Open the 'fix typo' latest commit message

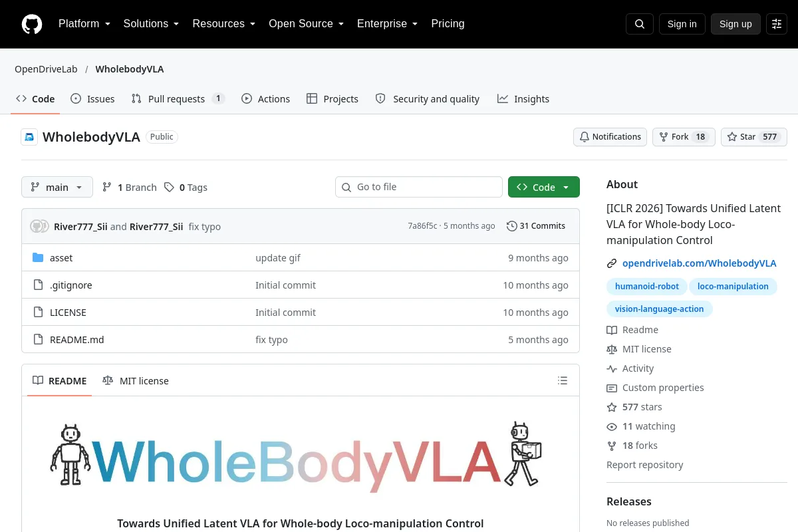205,227
